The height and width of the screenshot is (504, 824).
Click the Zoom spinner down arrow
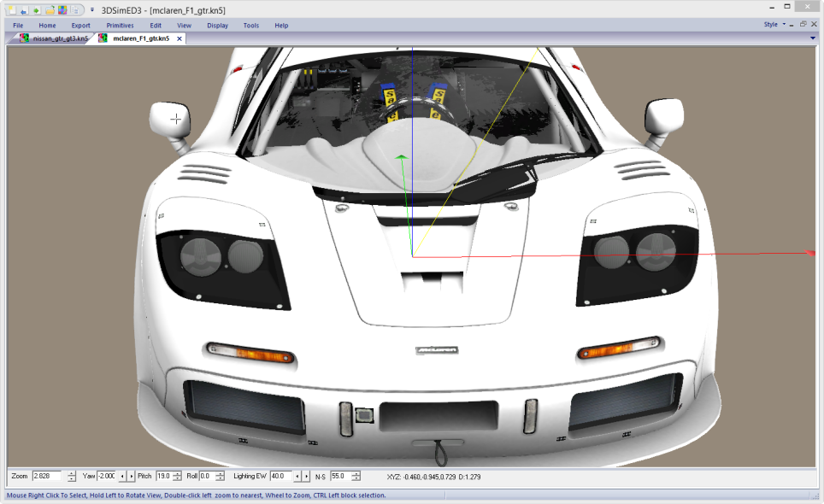coord(72,478)
